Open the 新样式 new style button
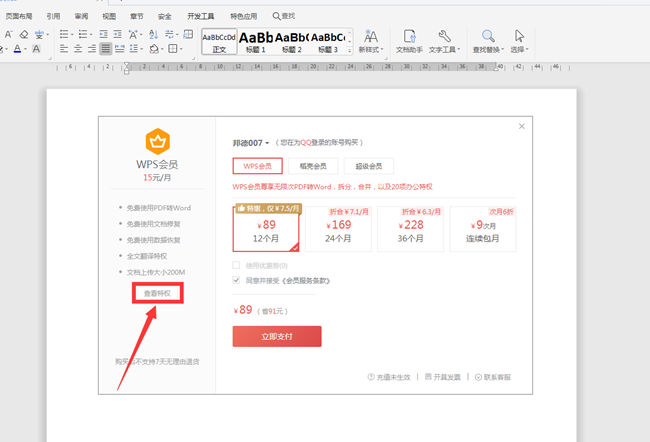Screen dimensions: 650x442 [371, 41]
